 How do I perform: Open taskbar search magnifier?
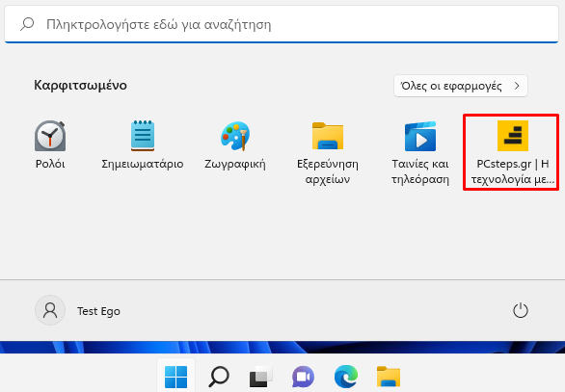[219, 377]
